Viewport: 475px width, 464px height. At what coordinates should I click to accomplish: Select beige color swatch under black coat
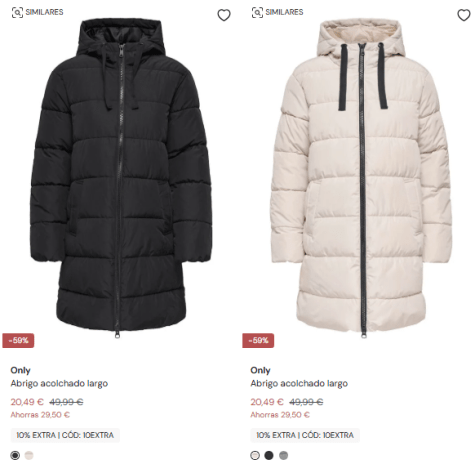29,455
